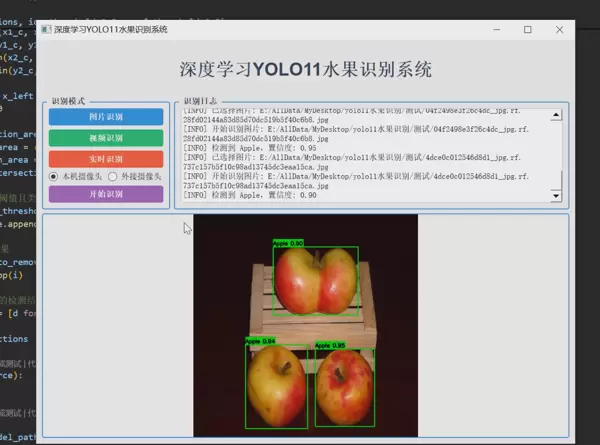
Task: Click the top apple's bounding box image
Action: pos(315,280)
